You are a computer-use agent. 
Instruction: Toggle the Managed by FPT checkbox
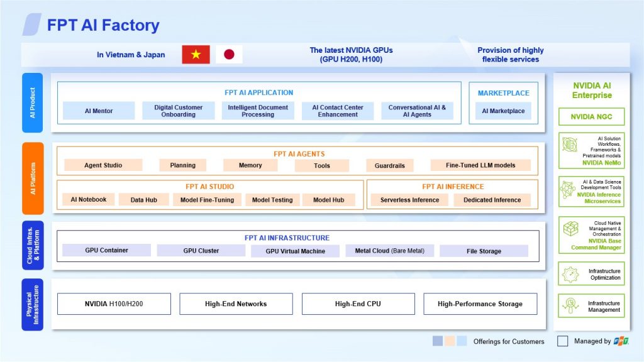[x=562, y=341]
